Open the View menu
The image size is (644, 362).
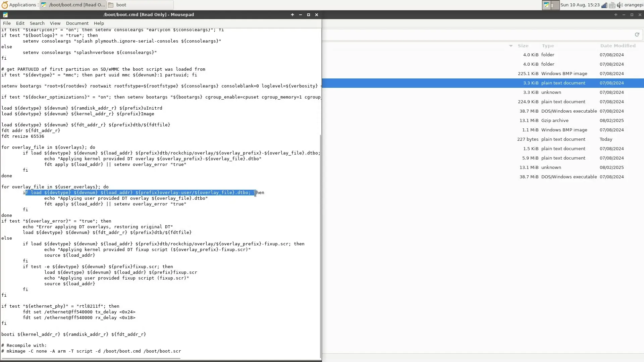[55, 23]
